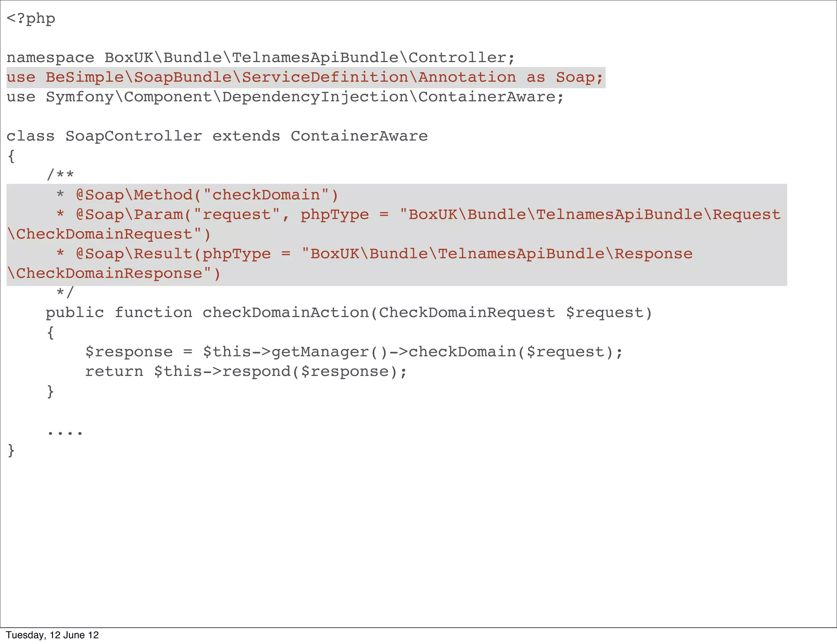Click the Symfony ContainerAware use statement

point(285,97)
